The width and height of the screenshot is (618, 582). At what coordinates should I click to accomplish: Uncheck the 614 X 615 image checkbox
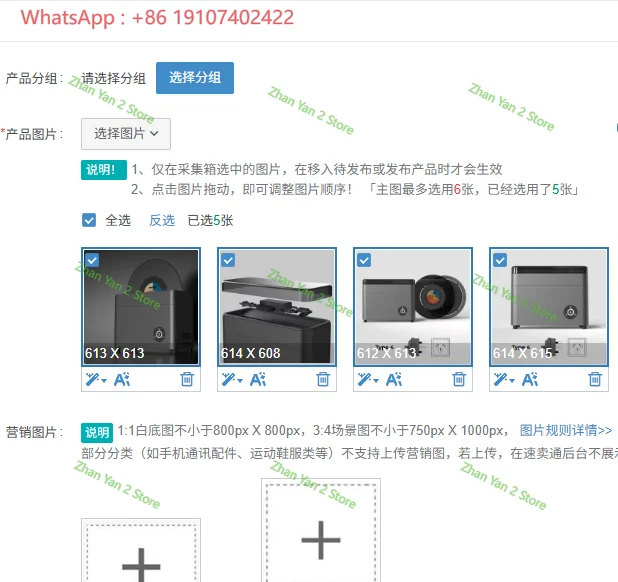coord(500,260)
